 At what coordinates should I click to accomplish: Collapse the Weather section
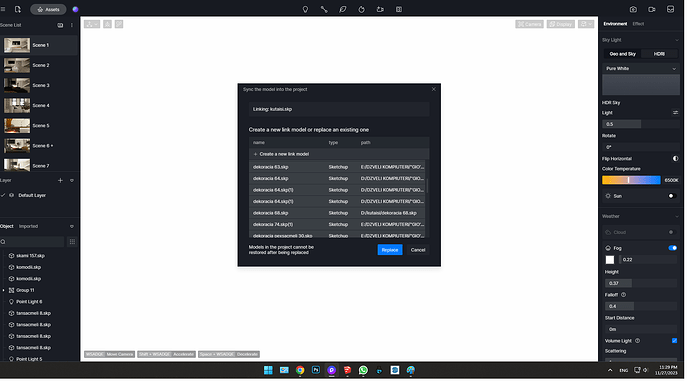[x=676, y=216]
